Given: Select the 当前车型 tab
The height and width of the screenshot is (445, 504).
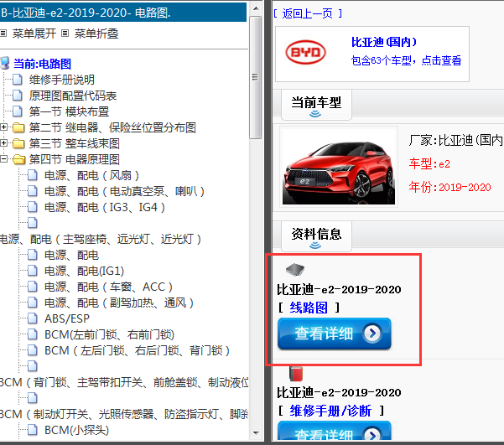Looking at the screenshot, I should [316, 105].
